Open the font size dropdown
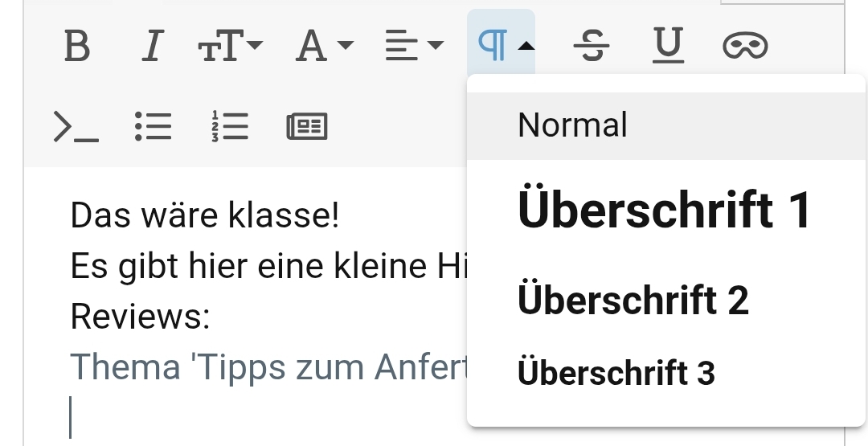The height and width of the screenshot is (446, 868). click(x=230, y=47)
